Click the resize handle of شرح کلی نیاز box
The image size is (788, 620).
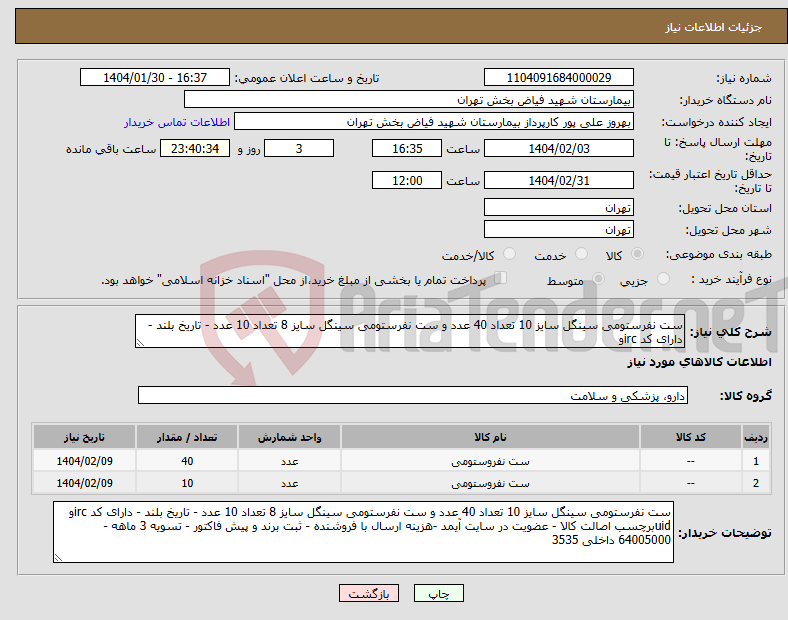(x=140, y=343)
